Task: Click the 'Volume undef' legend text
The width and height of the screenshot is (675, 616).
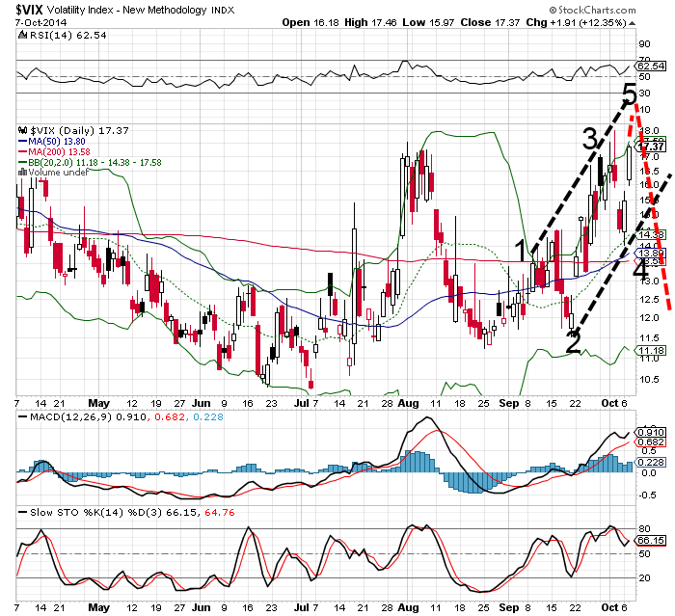Action: tap(58, 173)
